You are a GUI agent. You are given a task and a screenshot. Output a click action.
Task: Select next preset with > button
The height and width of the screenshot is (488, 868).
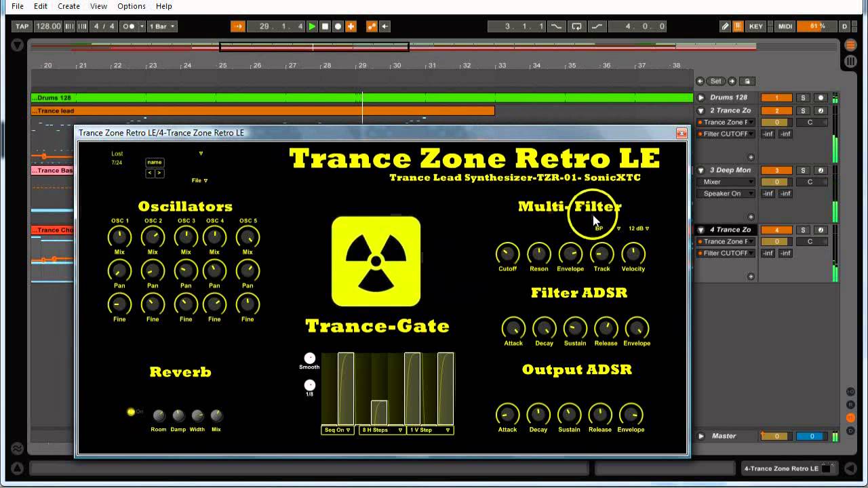click(x=159, y=174)
